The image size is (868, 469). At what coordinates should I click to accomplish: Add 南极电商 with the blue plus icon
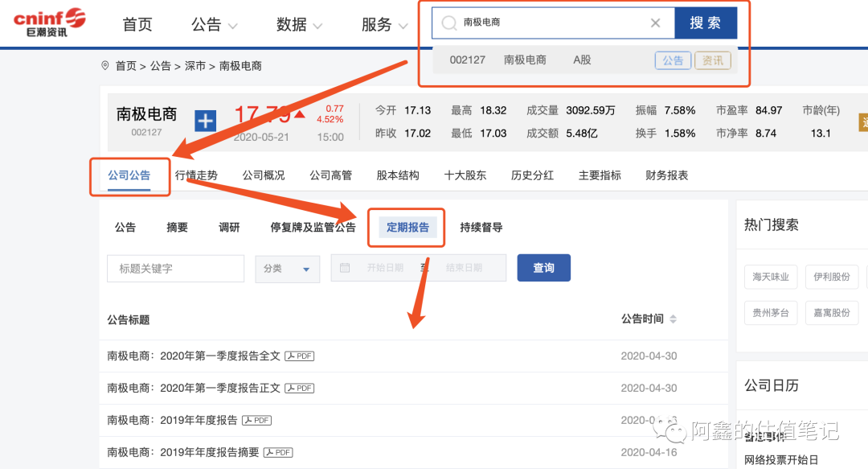pyautogui.click(x=206, y=121)
